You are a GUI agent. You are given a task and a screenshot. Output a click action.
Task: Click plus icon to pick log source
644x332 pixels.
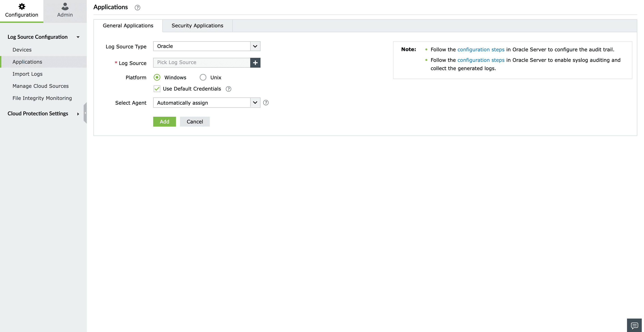pyautogui.click(x=255, y=63)
